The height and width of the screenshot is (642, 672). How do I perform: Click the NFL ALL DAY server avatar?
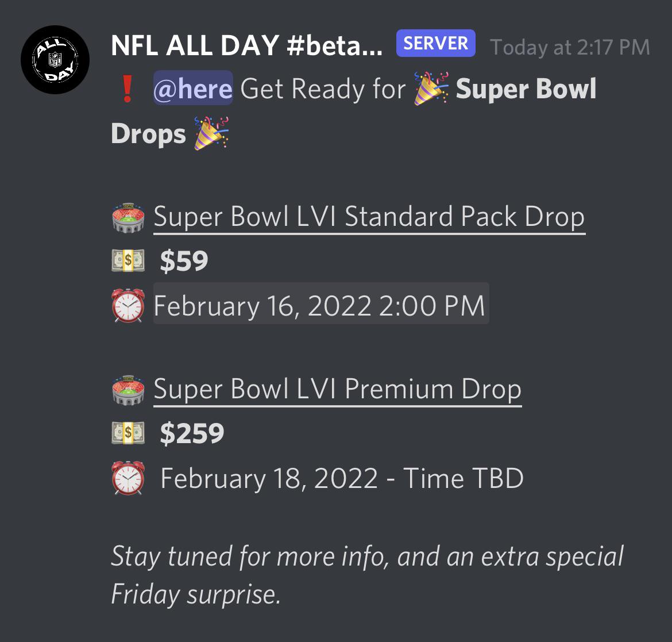coord(55,55)
